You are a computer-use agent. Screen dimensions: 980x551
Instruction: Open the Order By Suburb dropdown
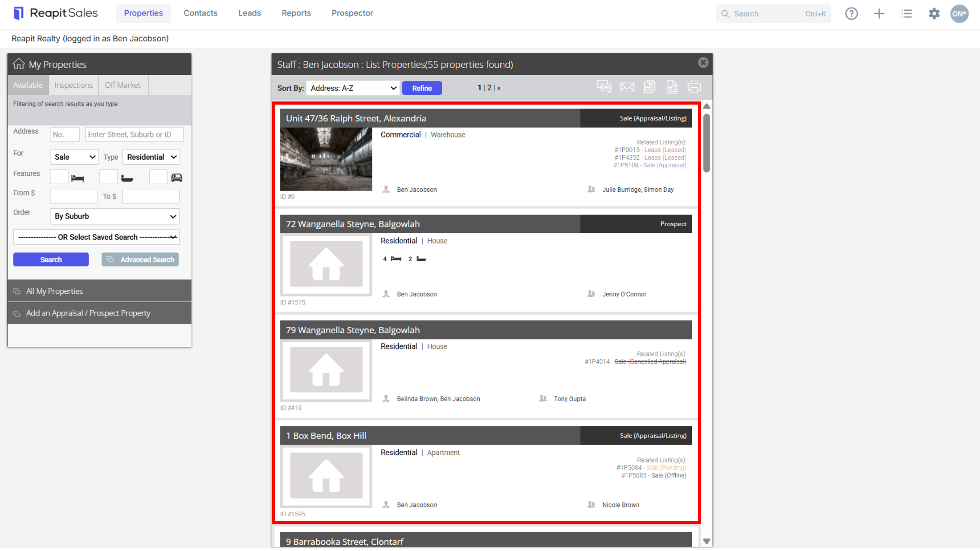click(114, 216)
